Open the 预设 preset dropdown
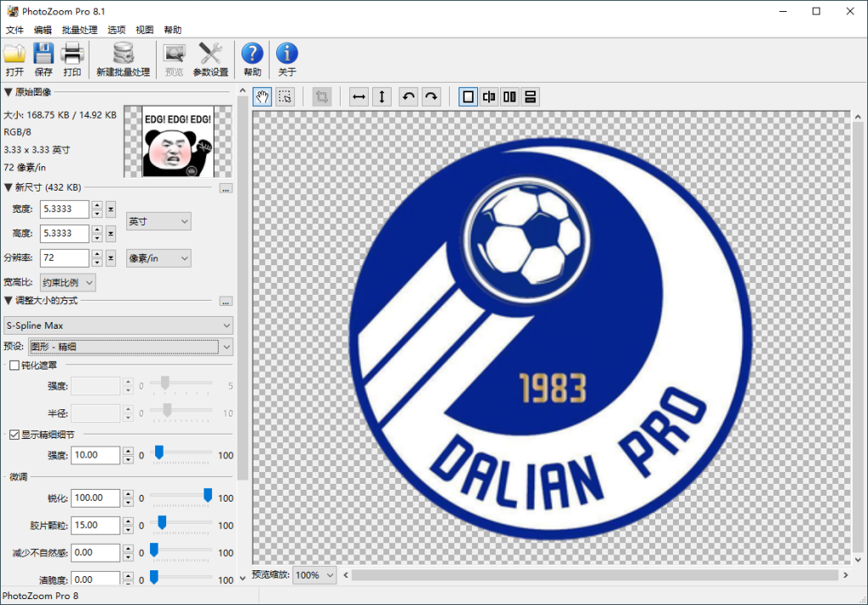 pyautogui.click(x=131, y=347)
